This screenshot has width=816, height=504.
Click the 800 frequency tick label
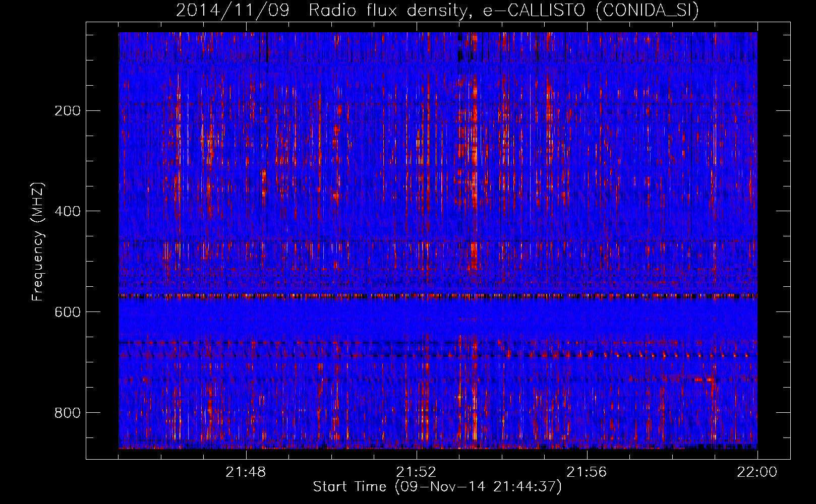(x=67, y=413)
